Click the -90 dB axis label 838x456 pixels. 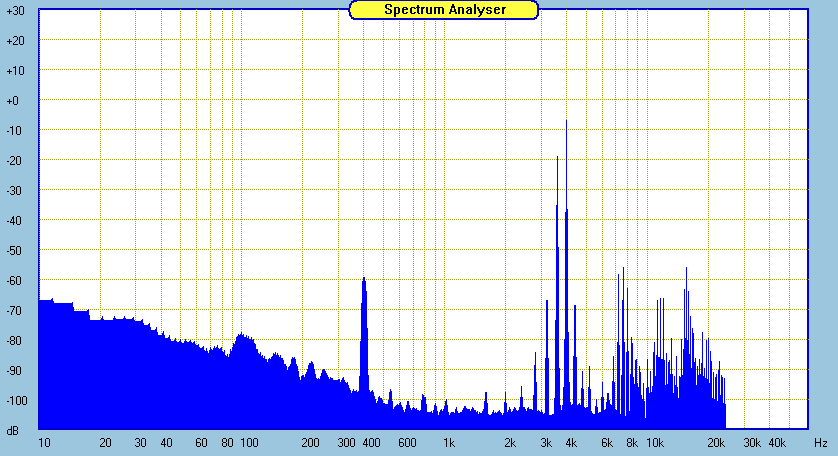(15, 370)
